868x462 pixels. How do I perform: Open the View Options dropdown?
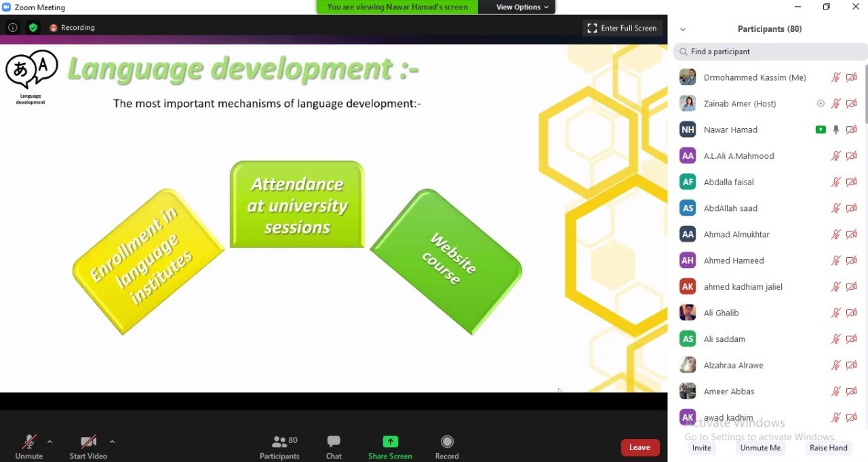click(x=522, y=7)
